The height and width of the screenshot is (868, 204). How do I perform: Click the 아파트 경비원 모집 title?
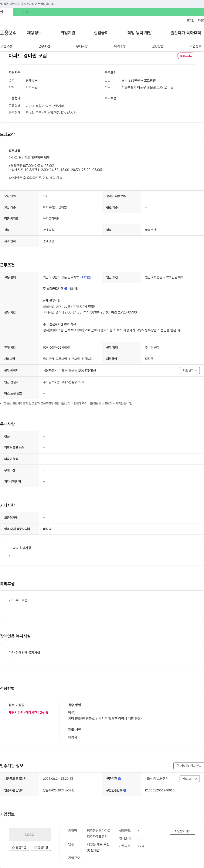[28, 56]
